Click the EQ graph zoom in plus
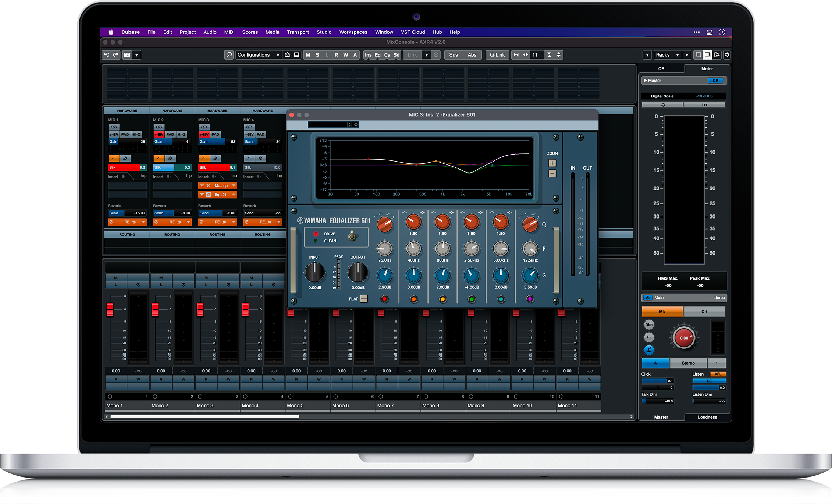Screen dimensions: 832x504 (552, 163)
